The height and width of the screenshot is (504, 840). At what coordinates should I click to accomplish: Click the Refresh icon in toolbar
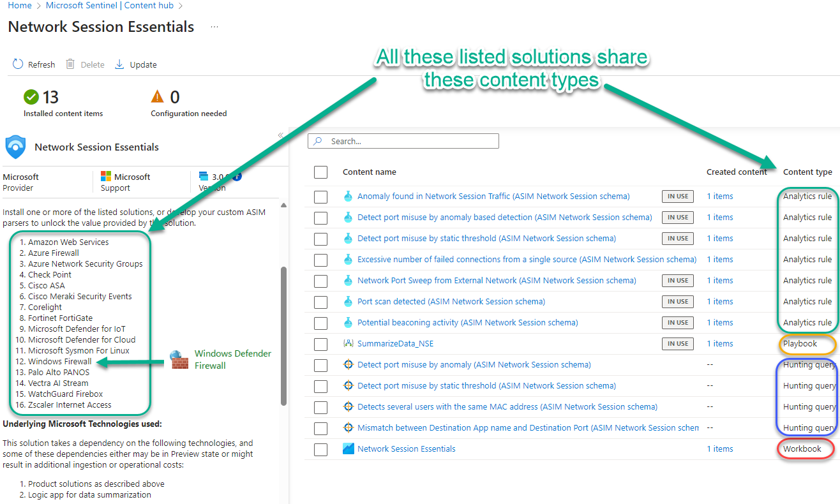point(18,64)
